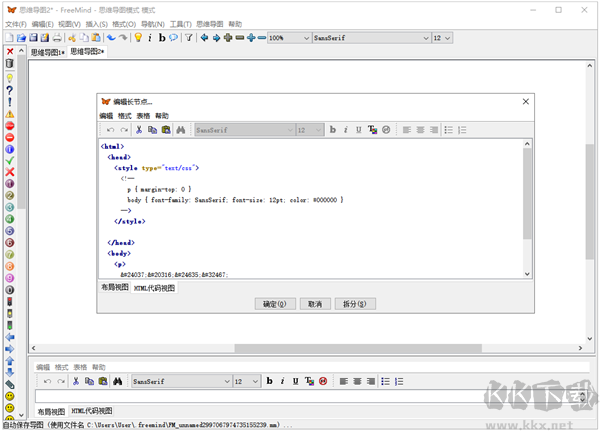This screenshot has height=432, width=600.
Task: Click the red X remove icon in sidebar
Action: (x=9, y=171)
